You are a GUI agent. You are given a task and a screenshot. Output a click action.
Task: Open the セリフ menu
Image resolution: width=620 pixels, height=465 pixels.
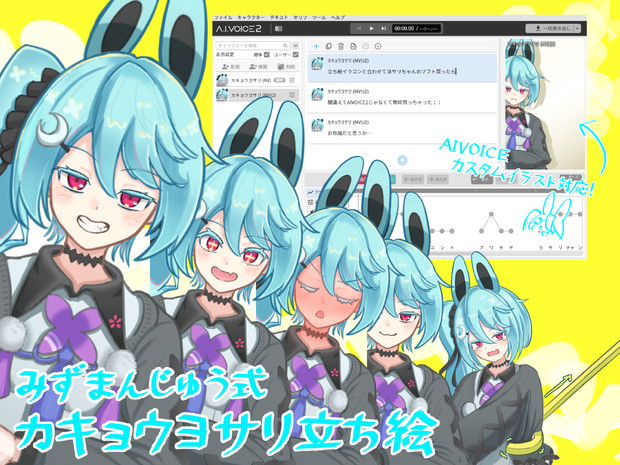click(300, 18)
